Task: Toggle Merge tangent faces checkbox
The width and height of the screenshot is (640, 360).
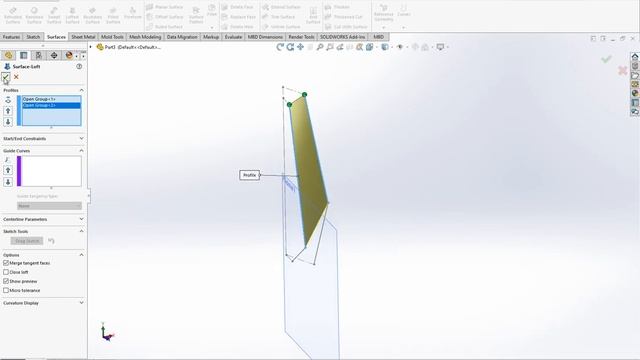Action: pyautogui.click(x=6, y=263)
